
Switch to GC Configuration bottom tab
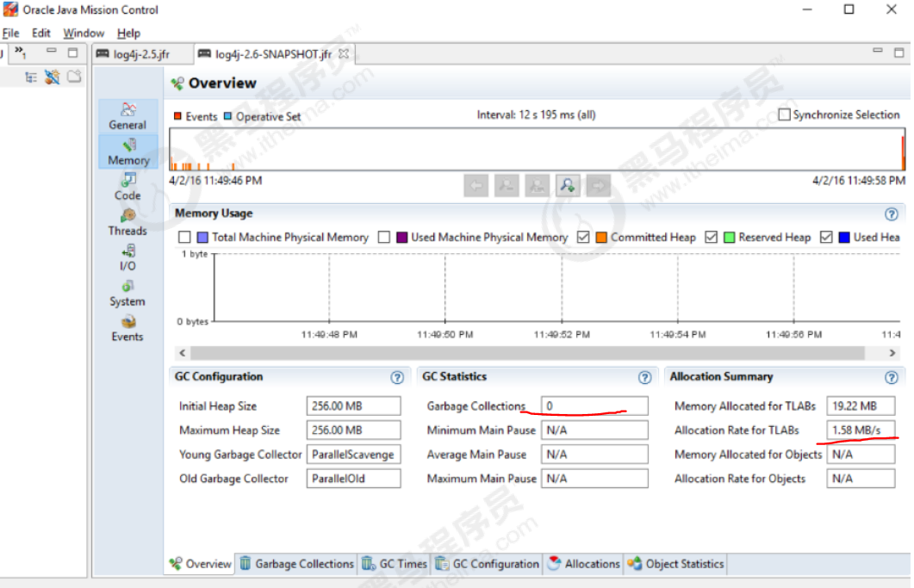[488, 564]
